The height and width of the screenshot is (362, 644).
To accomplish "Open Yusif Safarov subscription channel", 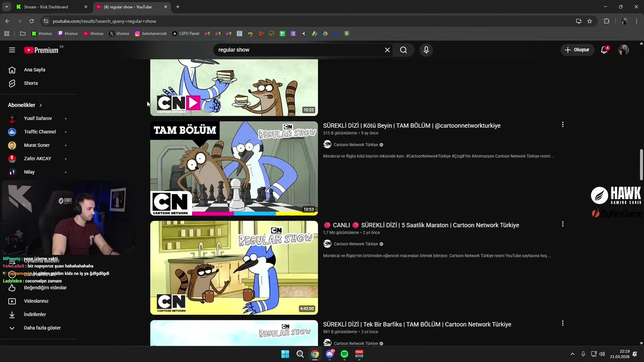I will point(38,119).
